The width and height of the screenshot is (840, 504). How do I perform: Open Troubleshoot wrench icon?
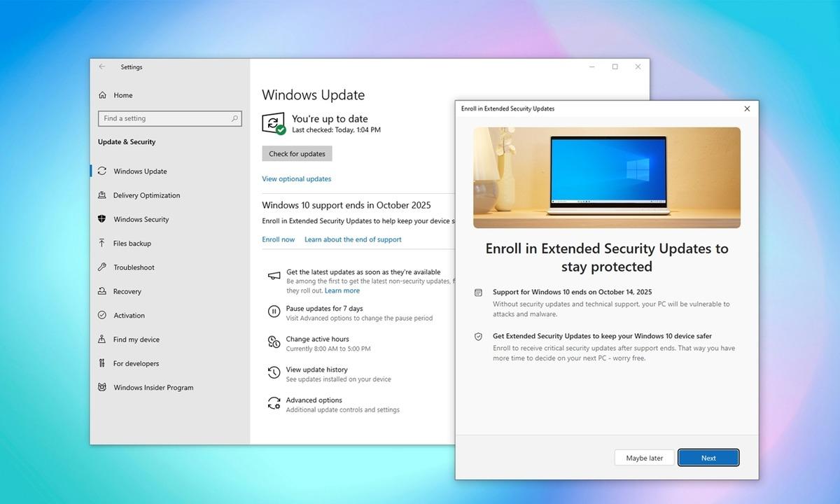(102, 267)
